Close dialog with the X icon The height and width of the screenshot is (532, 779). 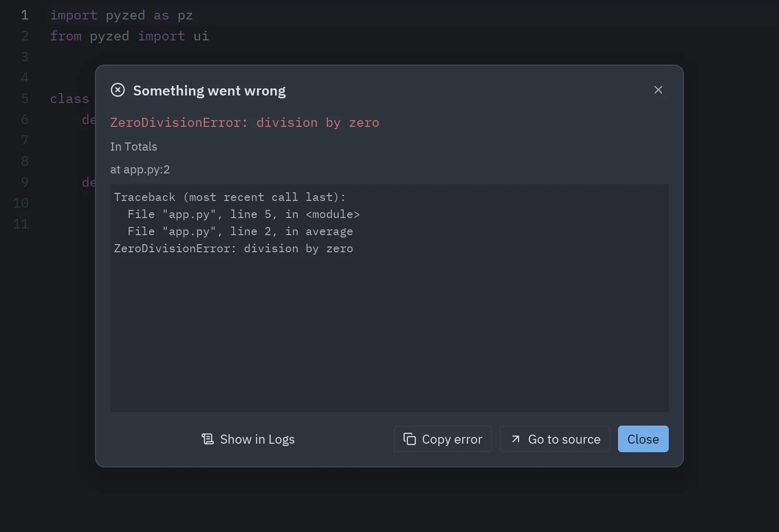click(x=658, y=90)
